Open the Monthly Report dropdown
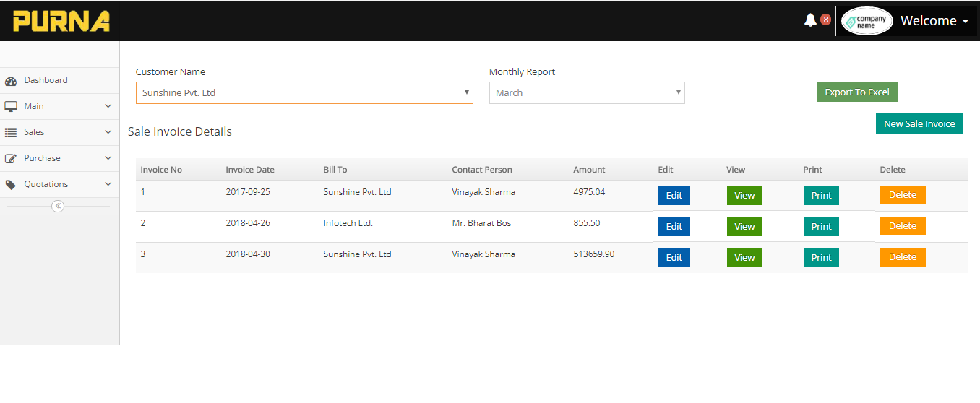This screenshot has width=980, height=403. pos(586,92)
